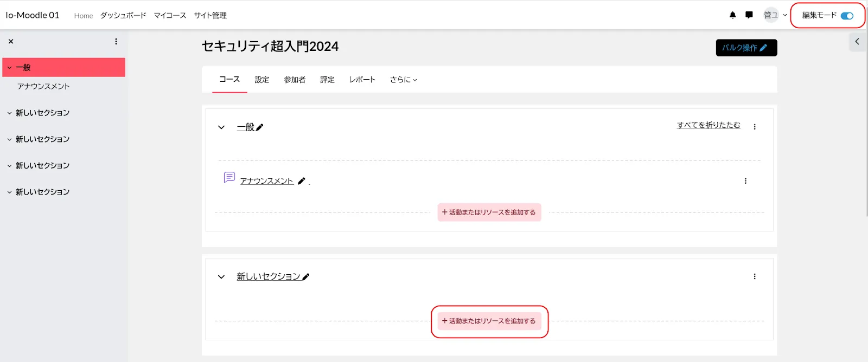868x362 pixels.
Task: Open the さらに dropdown menu
Action: (403, 80)
